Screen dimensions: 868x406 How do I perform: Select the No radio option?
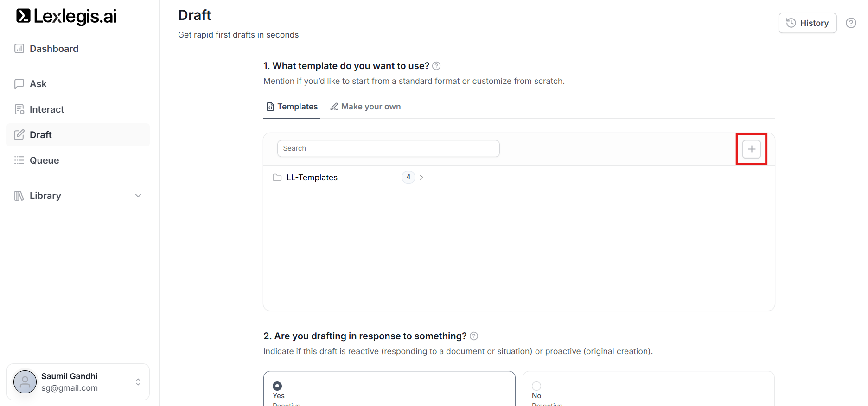tap(536, 386)
